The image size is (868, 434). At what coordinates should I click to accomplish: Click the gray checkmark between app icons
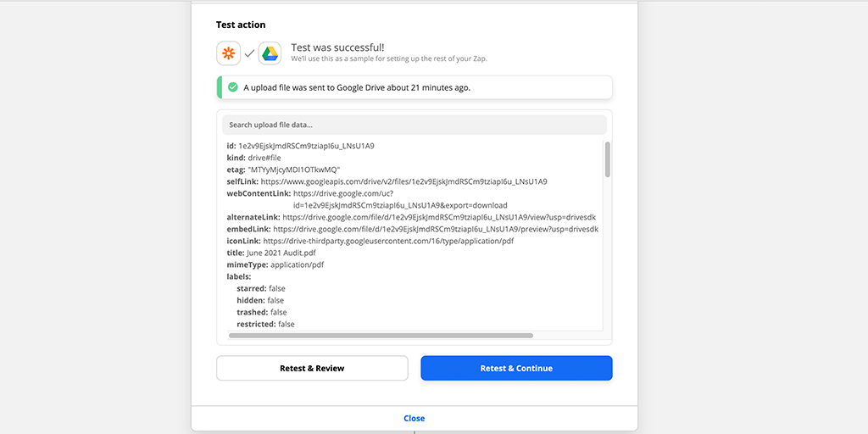click(249, 53)
